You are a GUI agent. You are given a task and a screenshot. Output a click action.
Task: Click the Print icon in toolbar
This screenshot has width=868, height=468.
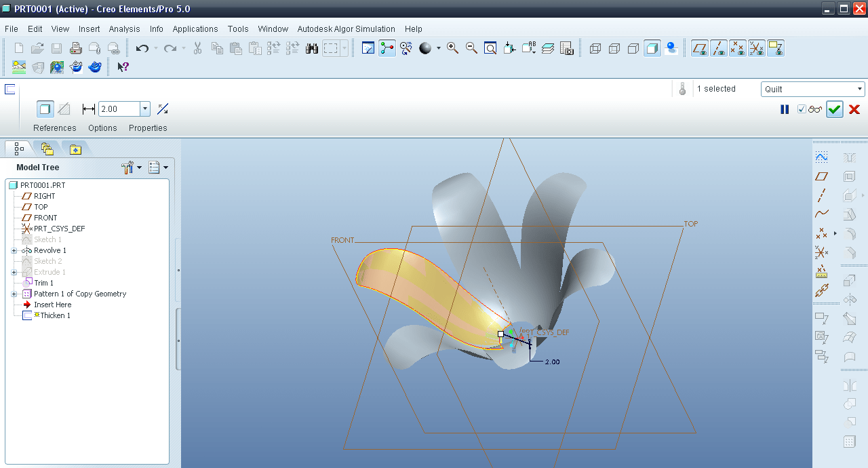(x=76, y=48)
